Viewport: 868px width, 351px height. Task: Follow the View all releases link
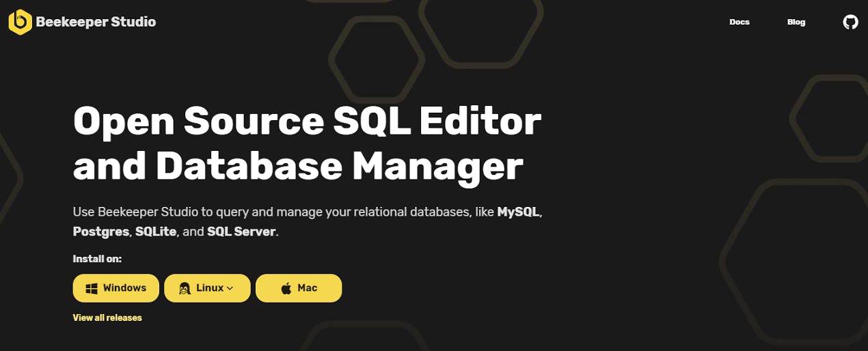point(107,318)
